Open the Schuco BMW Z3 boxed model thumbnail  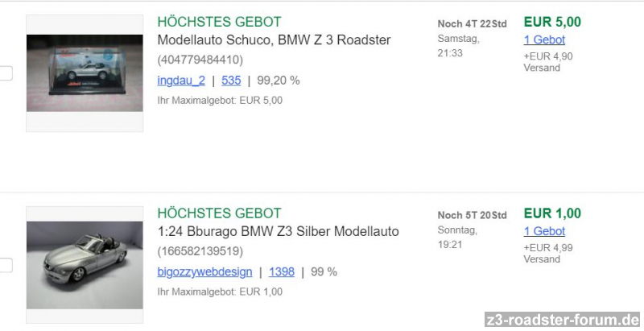[85, 73]
